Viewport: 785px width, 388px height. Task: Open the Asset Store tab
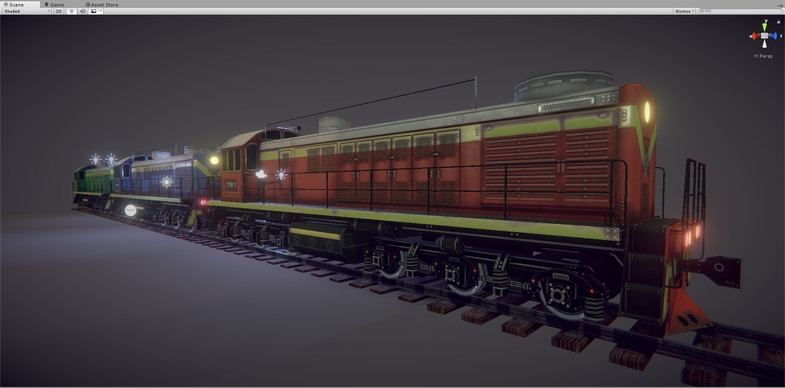102,5
